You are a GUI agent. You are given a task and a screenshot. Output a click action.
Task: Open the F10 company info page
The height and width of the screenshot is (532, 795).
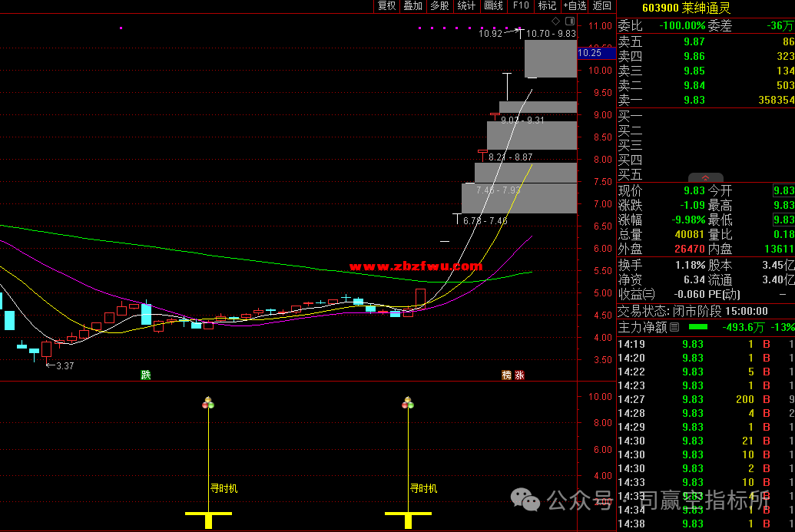[x=521, y=5]
